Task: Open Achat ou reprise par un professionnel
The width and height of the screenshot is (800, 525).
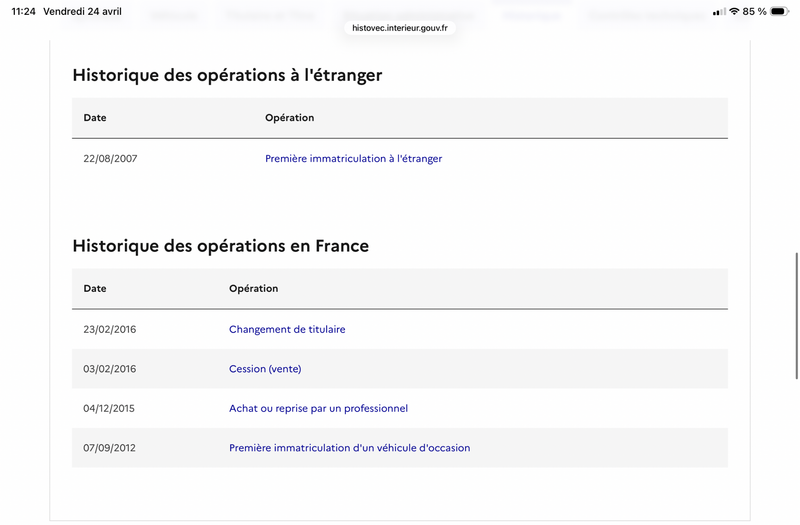Action: point(318,408)
